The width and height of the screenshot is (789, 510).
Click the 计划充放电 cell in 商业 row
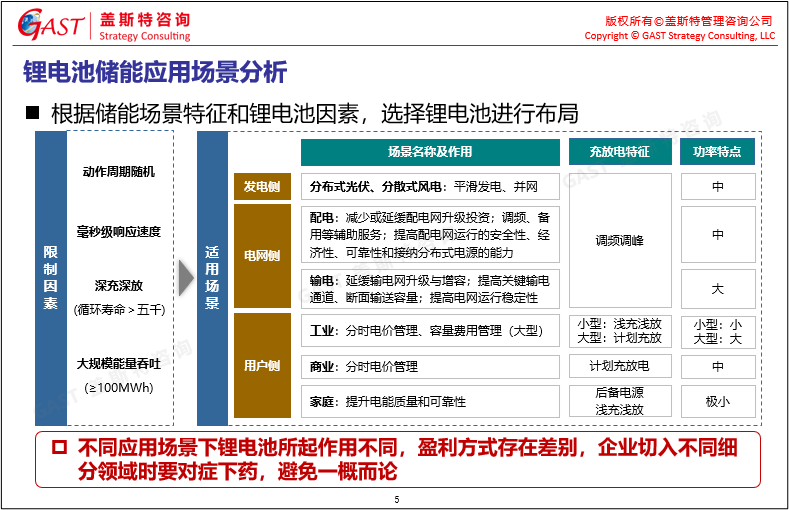pos(619,367)
